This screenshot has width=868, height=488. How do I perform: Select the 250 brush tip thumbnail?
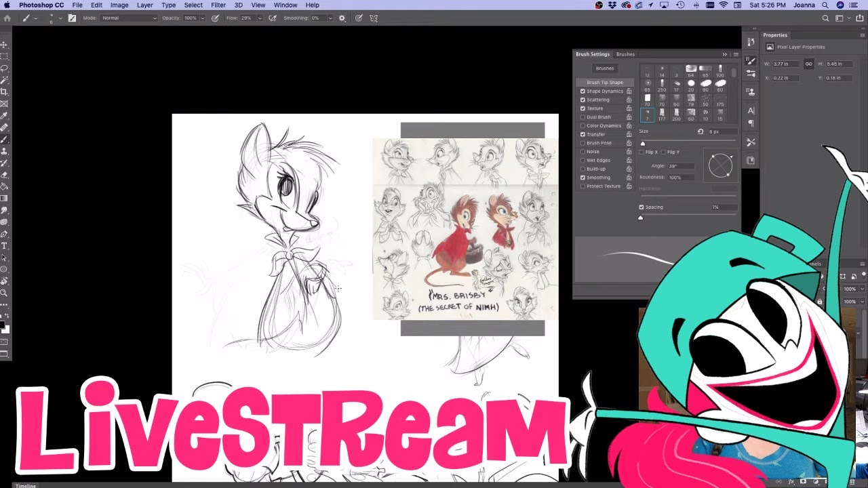(x=662, y=85)
